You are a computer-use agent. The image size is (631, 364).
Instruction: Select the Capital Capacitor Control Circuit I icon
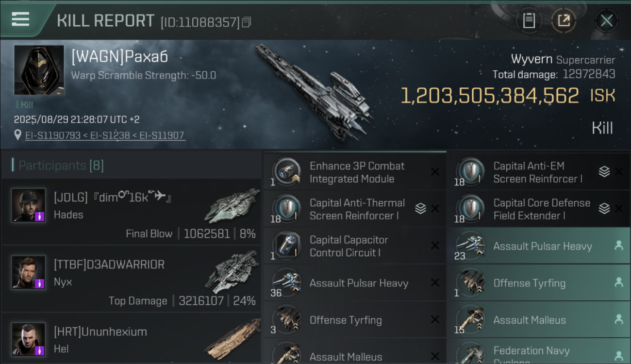tap(286, 246)
